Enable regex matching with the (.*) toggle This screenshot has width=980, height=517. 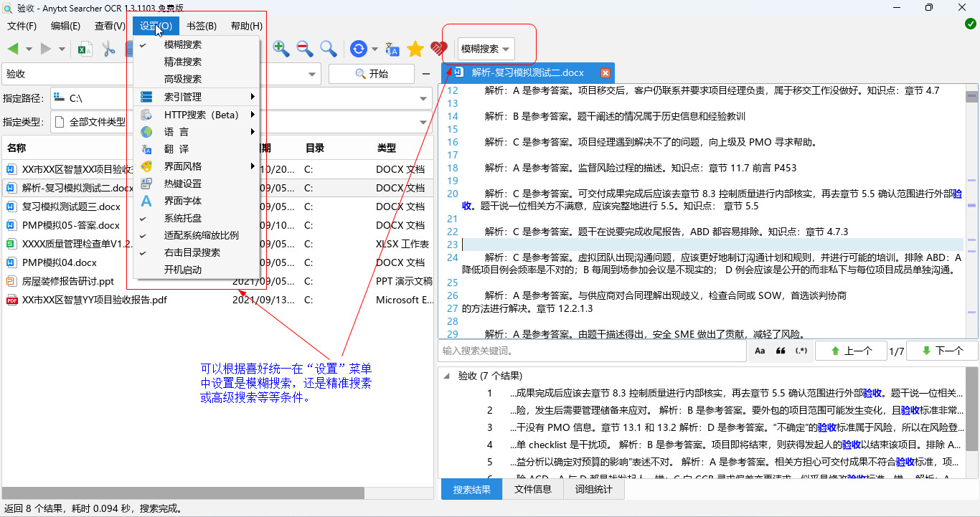802,351
